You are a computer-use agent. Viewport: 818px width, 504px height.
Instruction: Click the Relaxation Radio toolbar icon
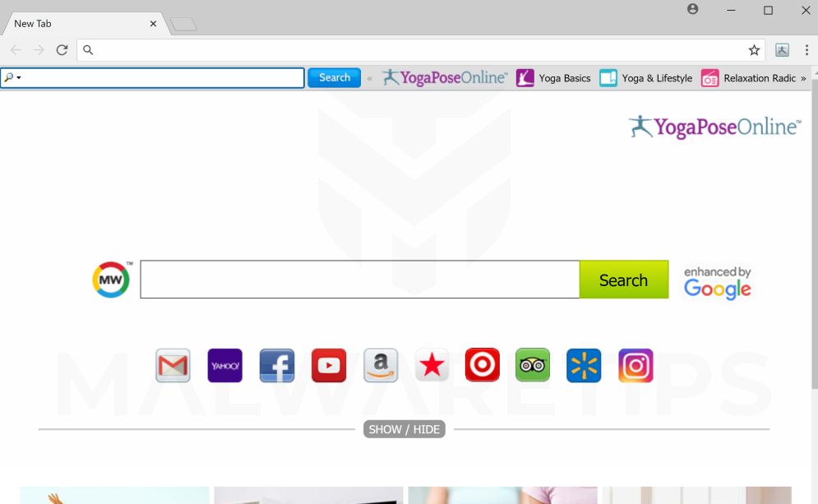(710, 77)
